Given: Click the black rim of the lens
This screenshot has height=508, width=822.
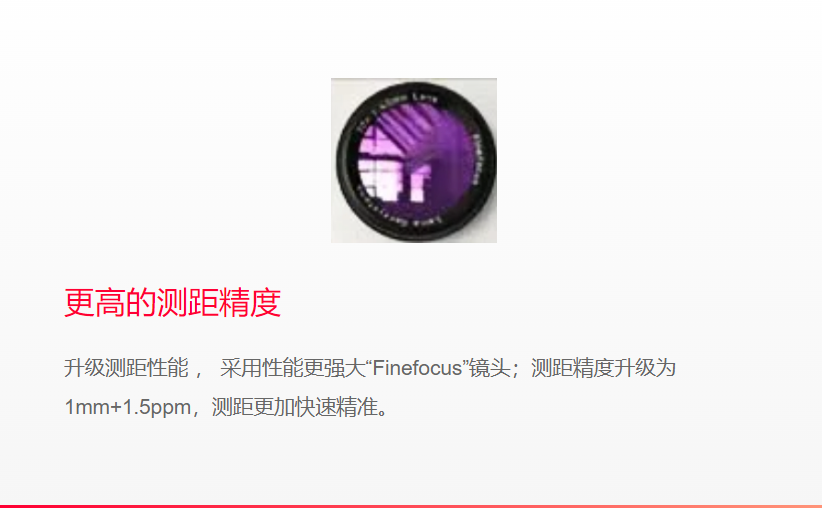Looking at the screenshot, I should [415, 160].
